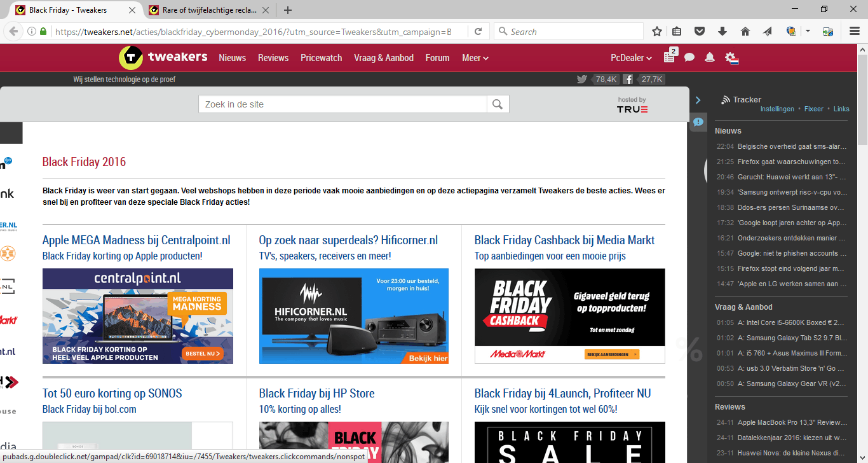The height and width of the screenshot is (463, 868).
Task: Switch to the Rare of twijfelachtige tab
Action: coord(209,10)
